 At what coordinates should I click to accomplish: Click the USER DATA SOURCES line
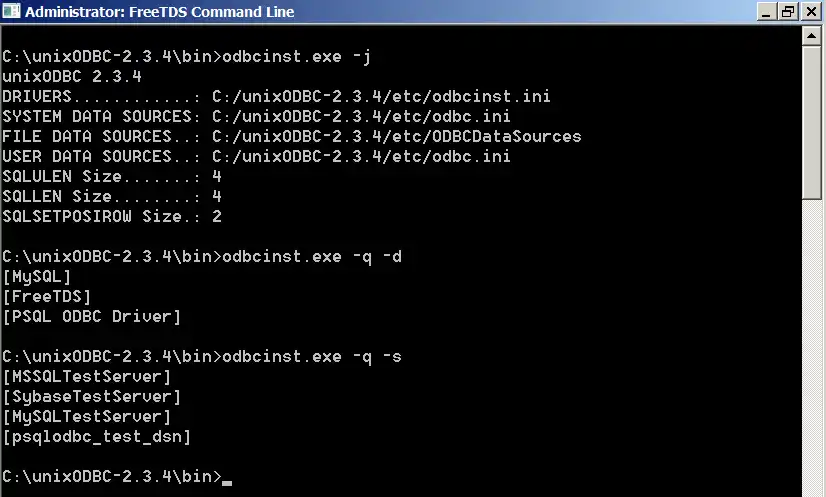[x=256, y=156]
